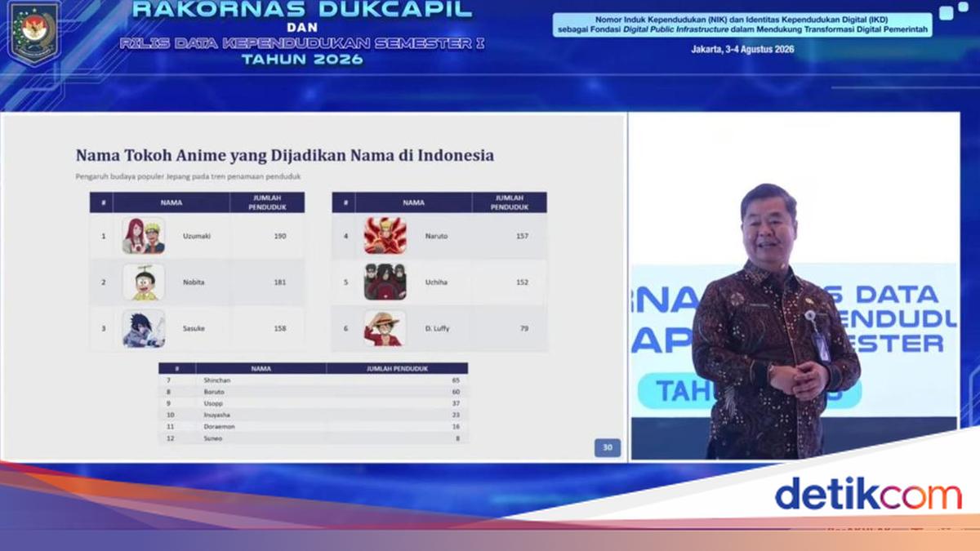Click the slide title 'Nama Tokoh Anime yang Dijadikan Nama di Indonesia'
The width and height of the screenshot is (980, 551).
(x=284, y=154)
